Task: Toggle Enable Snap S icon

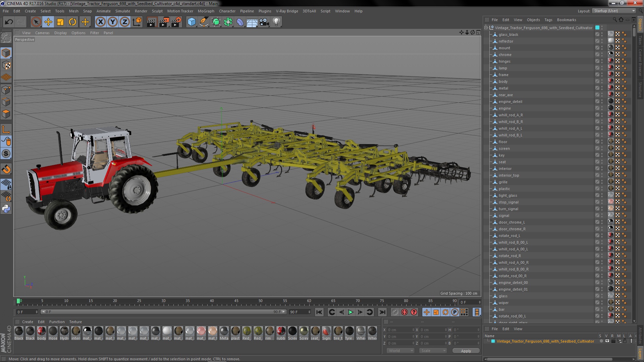Action: tap(6, 154)
